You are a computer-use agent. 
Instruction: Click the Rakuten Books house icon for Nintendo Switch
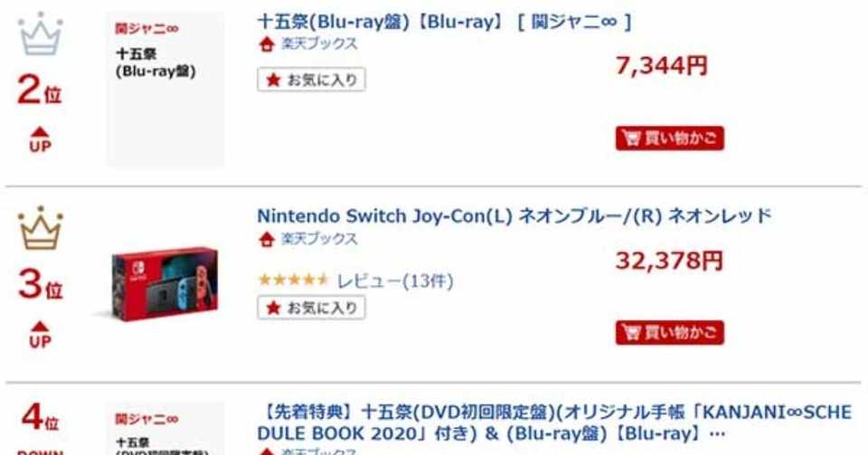point(266,240)
